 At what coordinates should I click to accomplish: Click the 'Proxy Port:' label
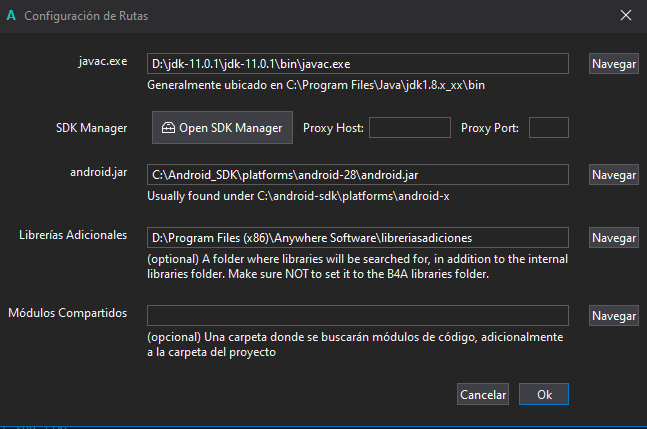point(490,128)
